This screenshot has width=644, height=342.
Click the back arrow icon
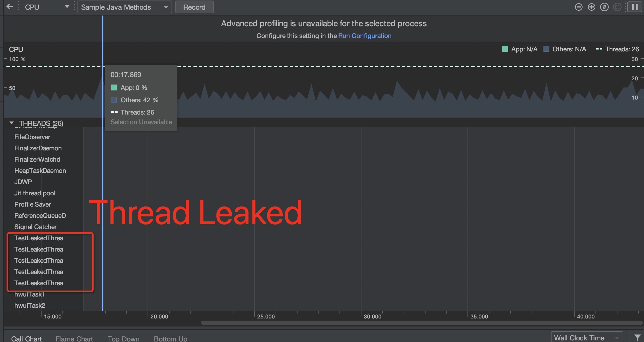point(10,7)
